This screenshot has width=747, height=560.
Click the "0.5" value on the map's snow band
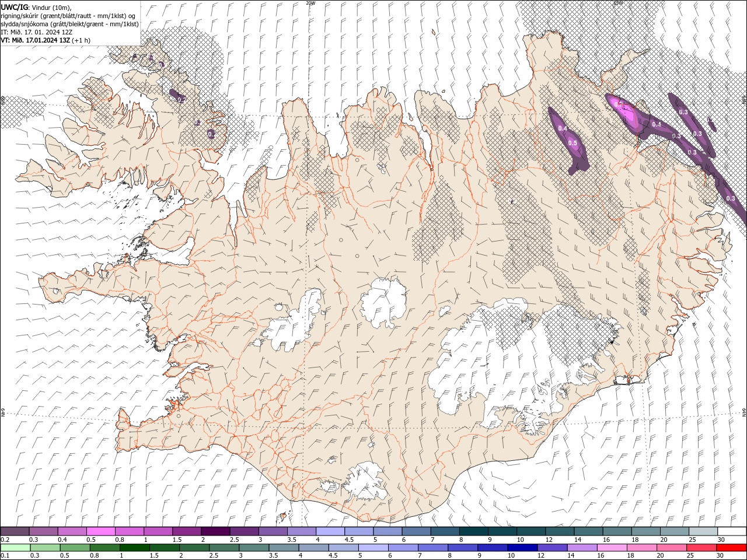[573, 143]
